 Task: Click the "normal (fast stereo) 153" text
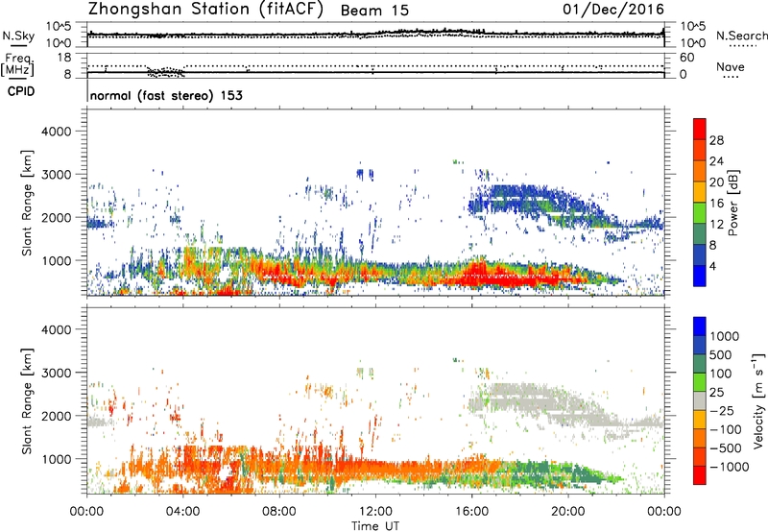pos(166,95)
